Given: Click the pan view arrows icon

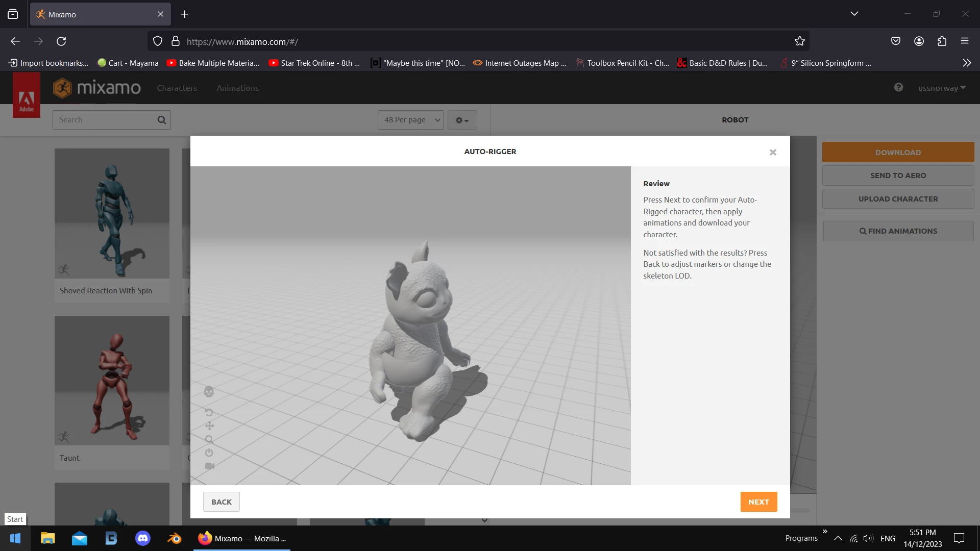Looking at the screenshot, I should coord(209,426).
